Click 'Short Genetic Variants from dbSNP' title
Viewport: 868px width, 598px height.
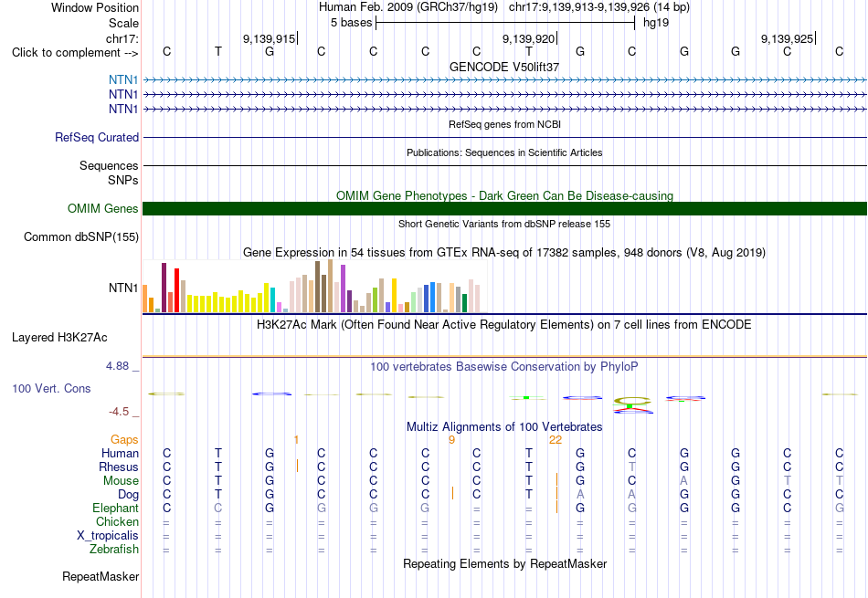(504, 224)
